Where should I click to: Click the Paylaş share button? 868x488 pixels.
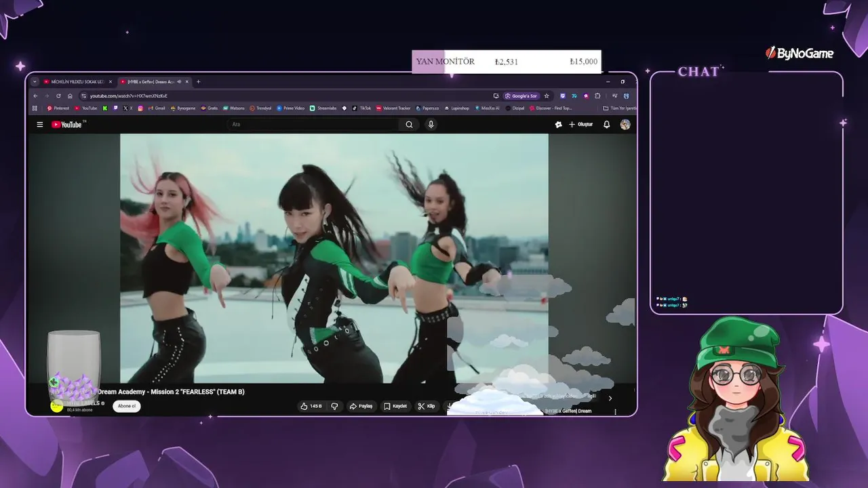coord(361,406)
